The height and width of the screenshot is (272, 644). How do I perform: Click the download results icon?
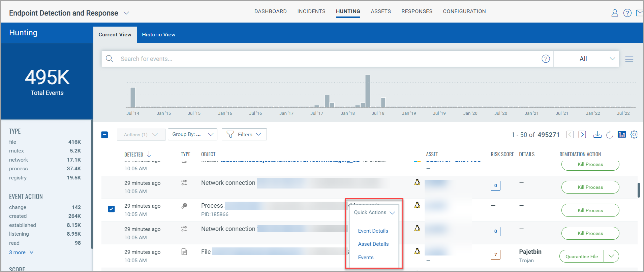[597, 135]
